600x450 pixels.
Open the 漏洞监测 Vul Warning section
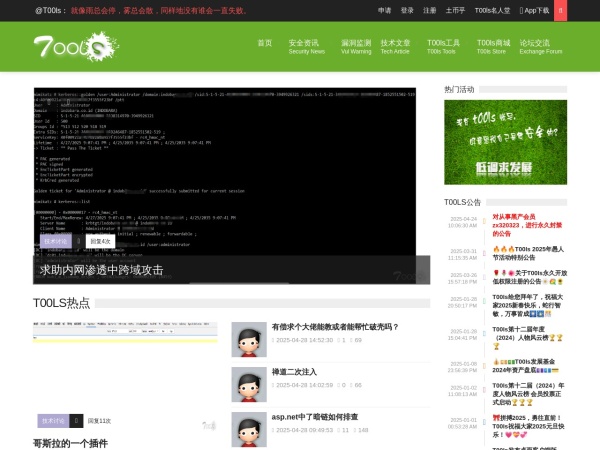coord(356,47)
